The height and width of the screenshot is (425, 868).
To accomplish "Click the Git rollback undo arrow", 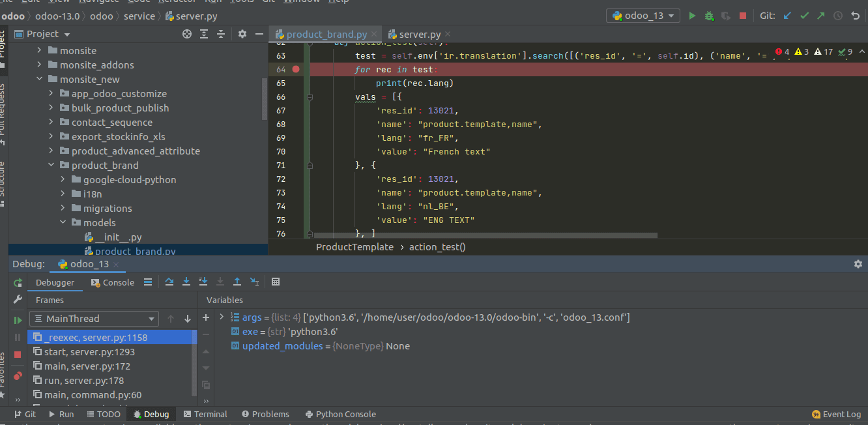I will point(855,16).
